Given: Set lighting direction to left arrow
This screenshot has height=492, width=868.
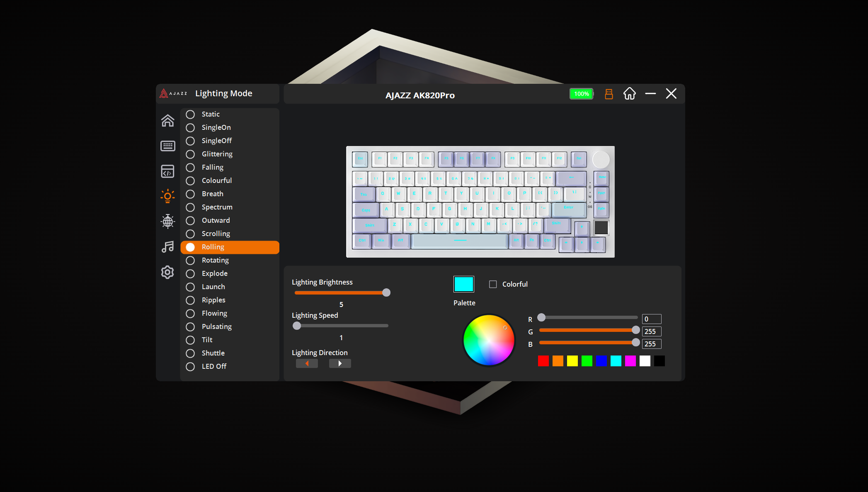Looking at the screenshot, I should [x=307, y=363].
